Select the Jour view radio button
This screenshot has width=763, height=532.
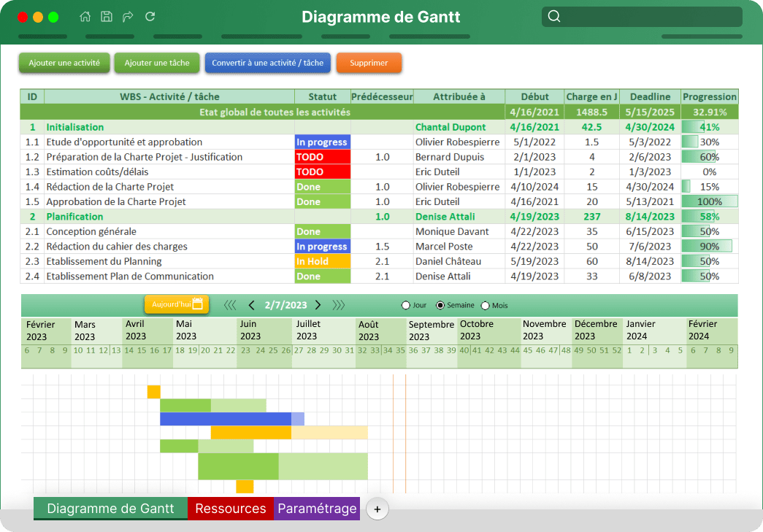click(x=405, y=305)
